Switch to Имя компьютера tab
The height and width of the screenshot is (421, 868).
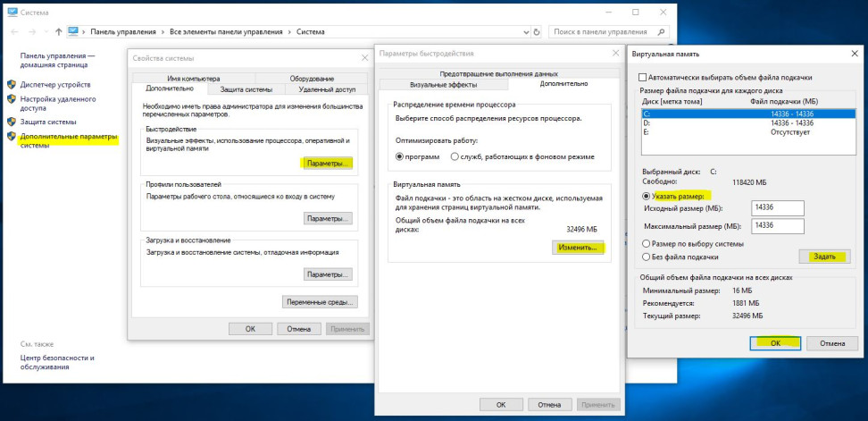pyautogui.click(x=193, y=79)
